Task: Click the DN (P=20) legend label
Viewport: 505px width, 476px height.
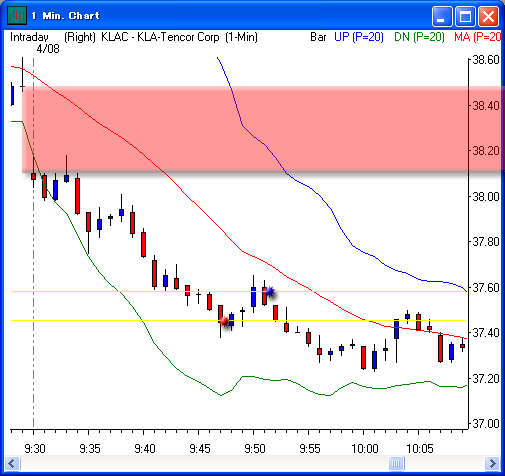Action: pos(419,37)
